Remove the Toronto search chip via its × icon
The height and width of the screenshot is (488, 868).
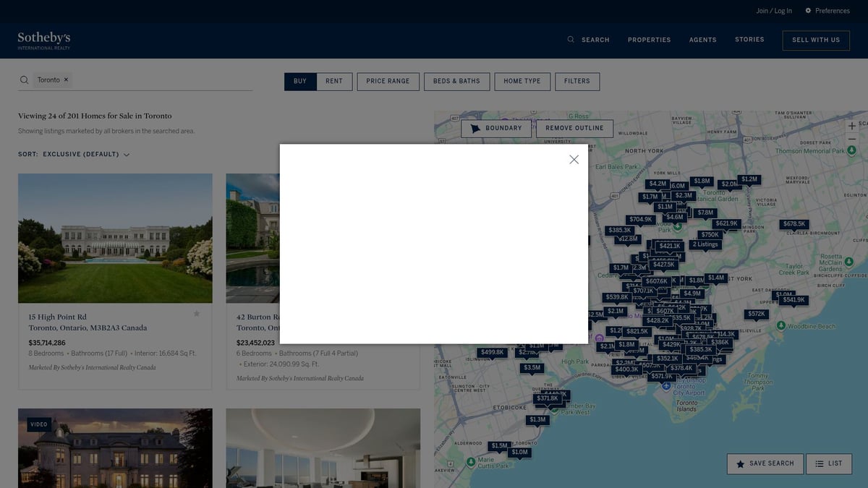point(64,80)
